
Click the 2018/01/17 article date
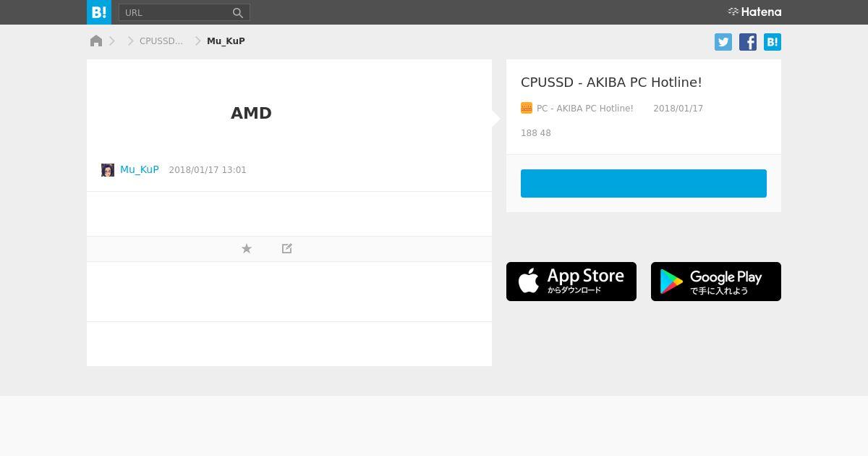[678, 109]
